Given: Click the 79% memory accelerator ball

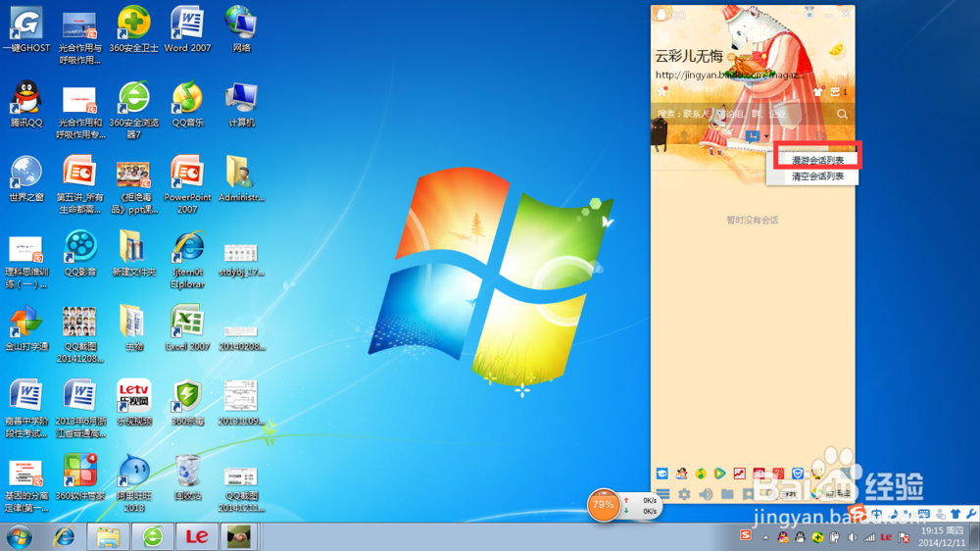Looking at the screenshot, I should pyautogui.click(x=603, y=505).
